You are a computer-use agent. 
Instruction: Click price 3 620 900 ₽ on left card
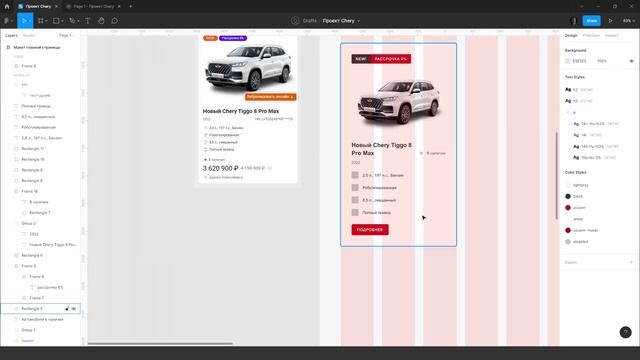(220, 168)
